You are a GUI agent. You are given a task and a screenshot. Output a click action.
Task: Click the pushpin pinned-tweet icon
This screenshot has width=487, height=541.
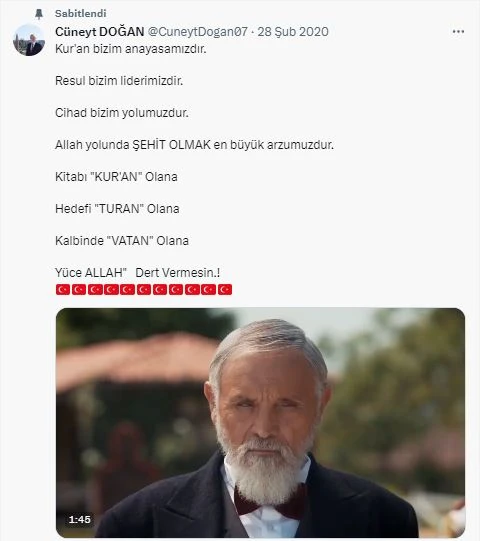(x=39, y=14)
